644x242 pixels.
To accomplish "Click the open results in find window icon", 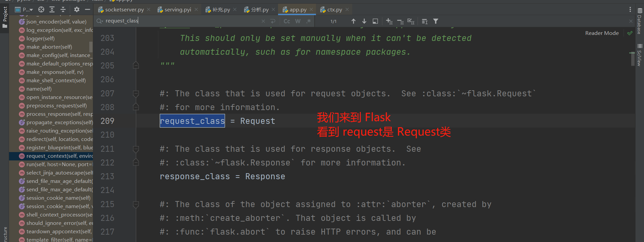I will click(x=375, y=21).
